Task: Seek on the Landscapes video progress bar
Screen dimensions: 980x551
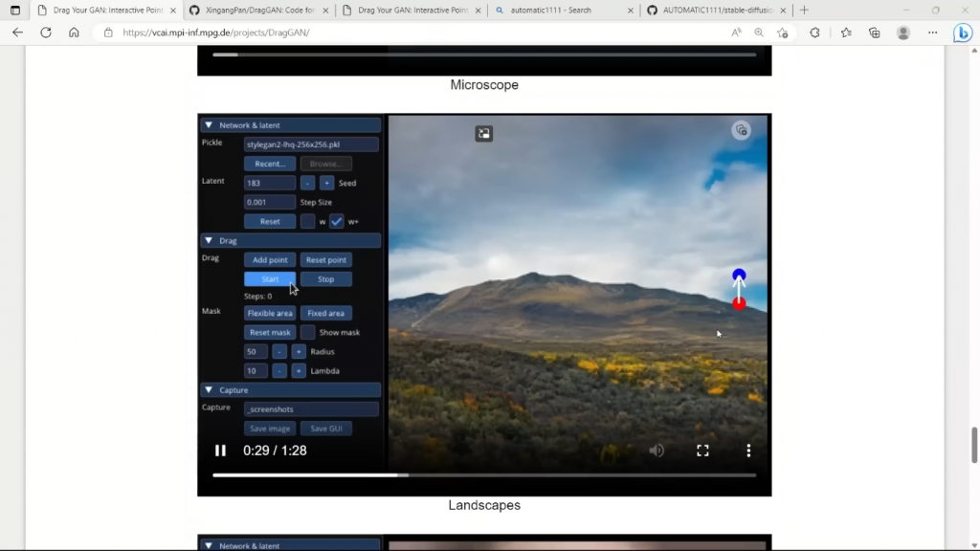Action: [484, 475]
